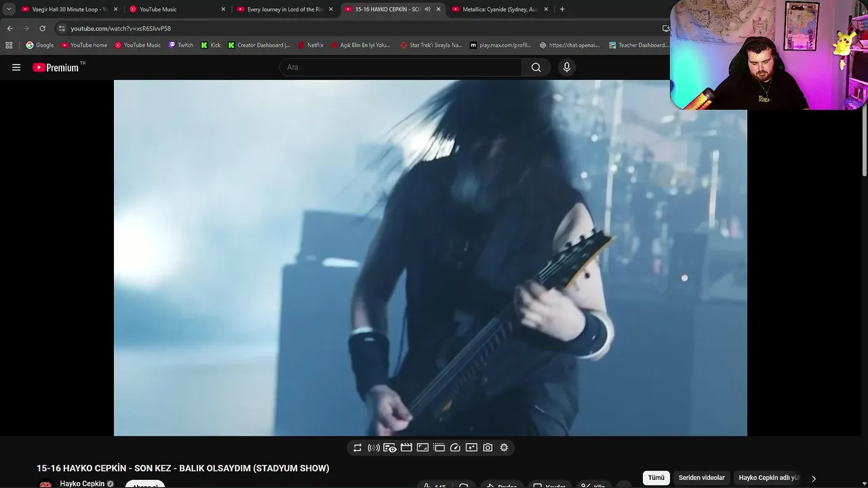Open the Hayko Cepkin channel name

pos(82,484)
